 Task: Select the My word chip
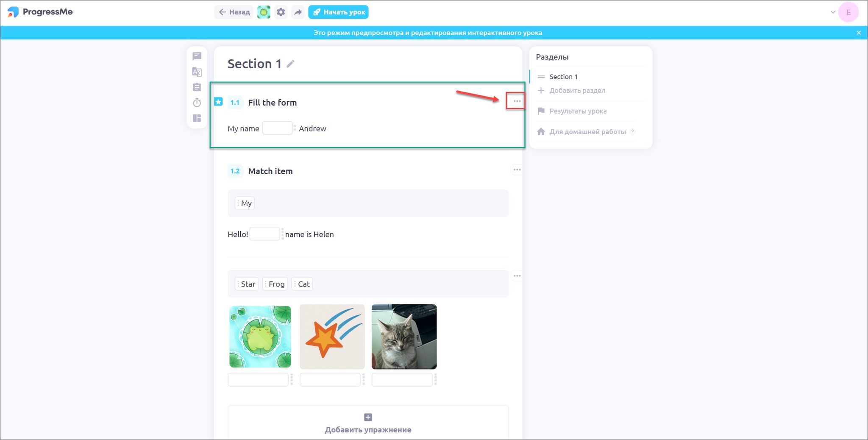(244, 203)
